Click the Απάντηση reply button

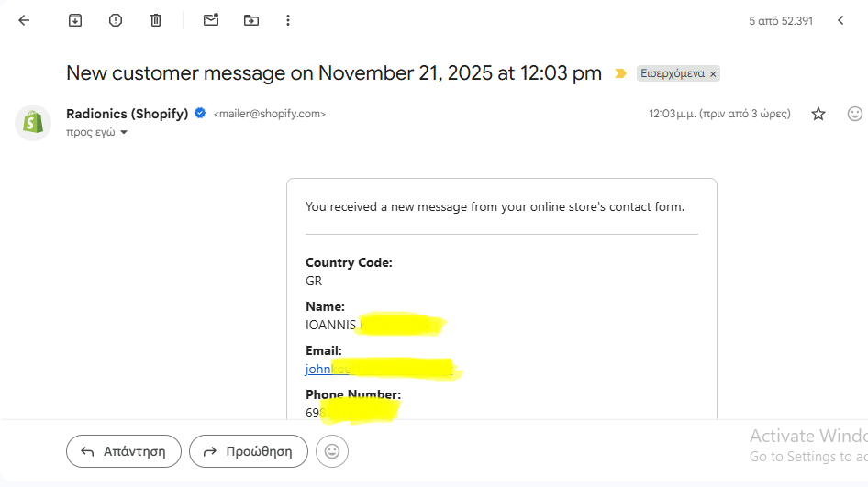coord(123,451)
